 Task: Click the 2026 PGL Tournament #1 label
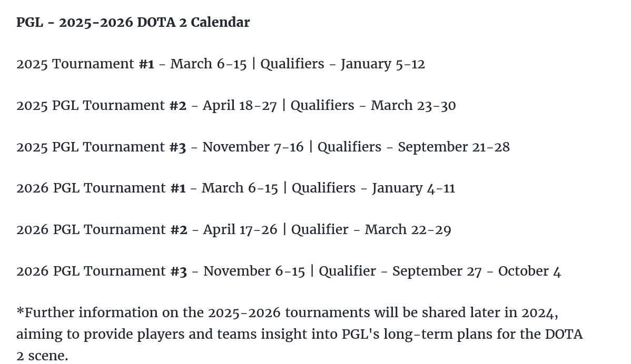point(101,188)
